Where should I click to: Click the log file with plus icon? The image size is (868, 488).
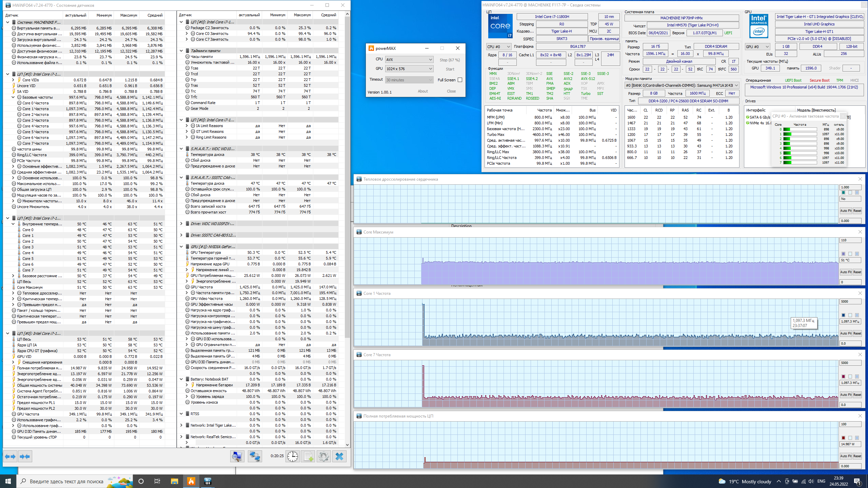pos(308,456)
